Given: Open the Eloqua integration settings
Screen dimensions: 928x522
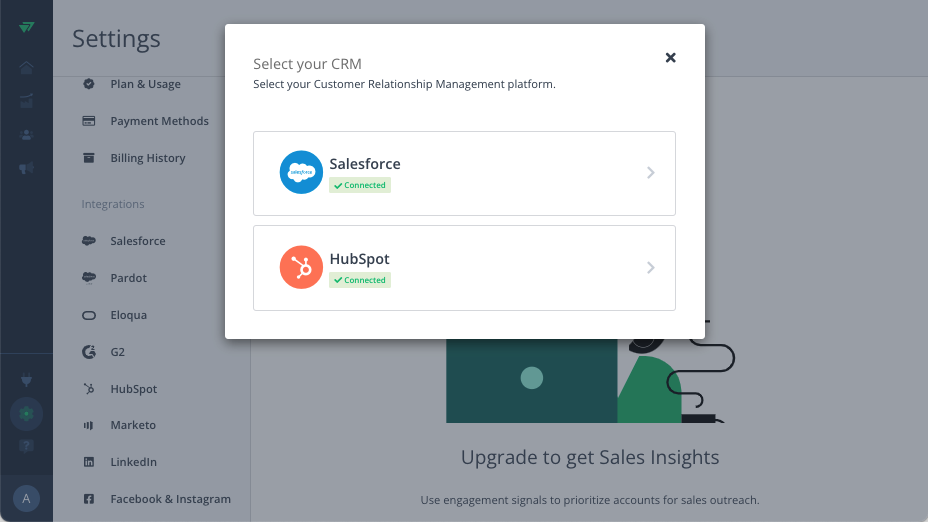Looking at the screenshot, I should click(128, 315).
